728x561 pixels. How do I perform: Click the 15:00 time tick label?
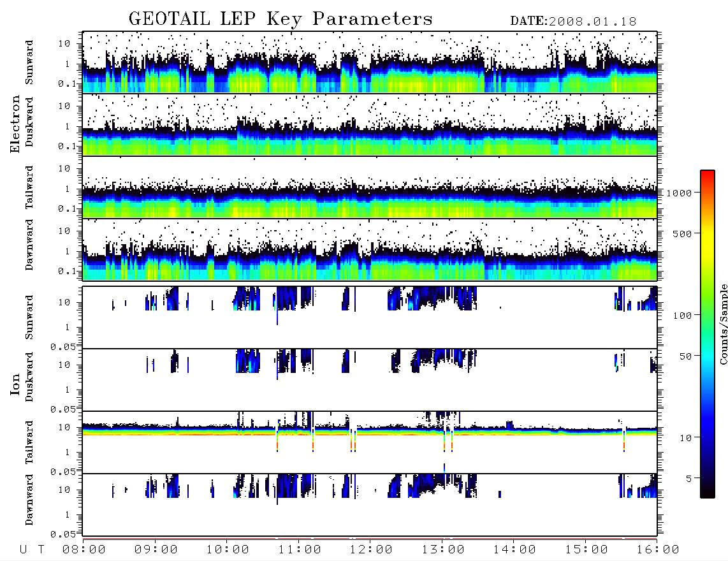click(586, 550)
